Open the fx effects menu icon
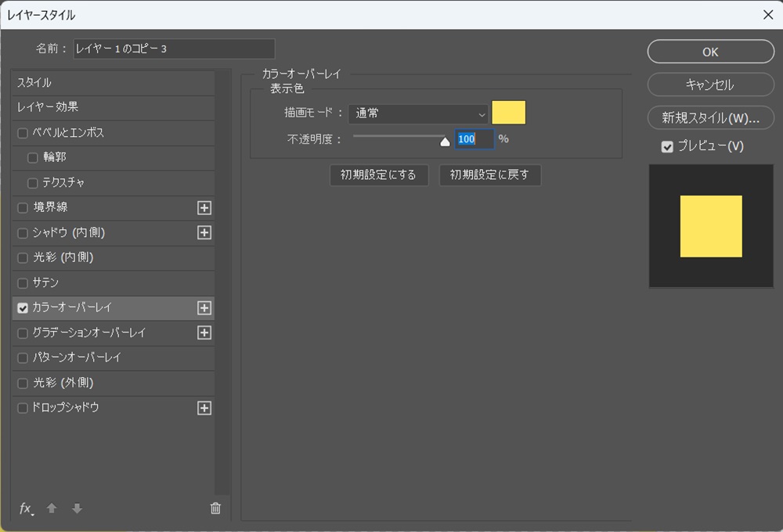This screenshot has height=532, width=783. (x=26, y=509)
